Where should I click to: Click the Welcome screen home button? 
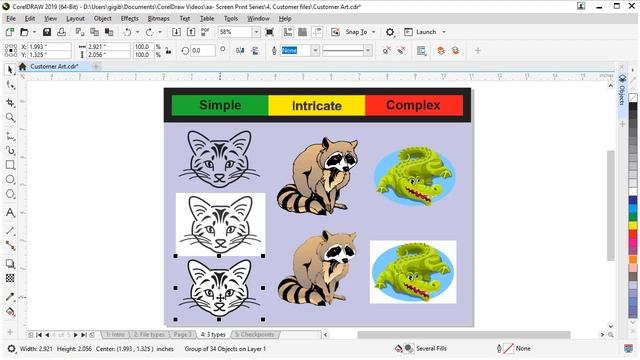[x=22, y=66]
